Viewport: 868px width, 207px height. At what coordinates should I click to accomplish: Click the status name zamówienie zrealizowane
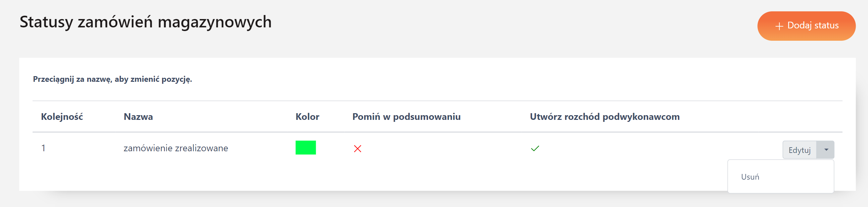point(175,148)
